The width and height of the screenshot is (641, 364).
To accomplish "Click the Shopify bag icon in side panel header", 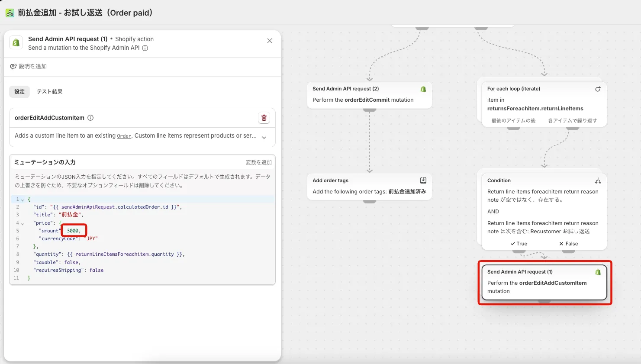I will (x=16, y=42).
